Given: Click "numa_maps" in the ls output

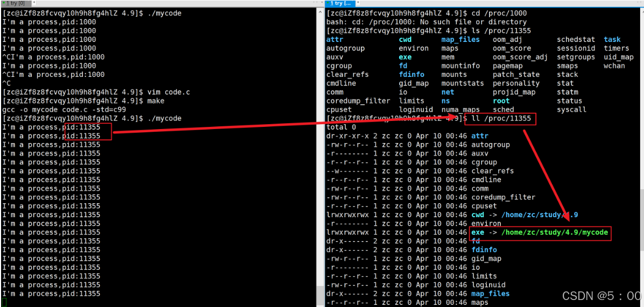Looking at the screenshot, I should click(460, 110).
